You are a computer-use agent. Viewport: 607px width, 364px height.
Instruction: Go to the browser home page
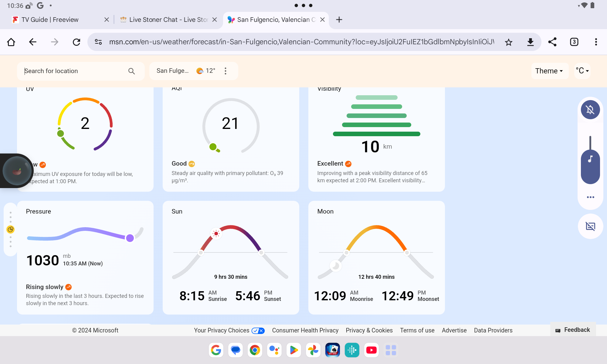(11, 42)
